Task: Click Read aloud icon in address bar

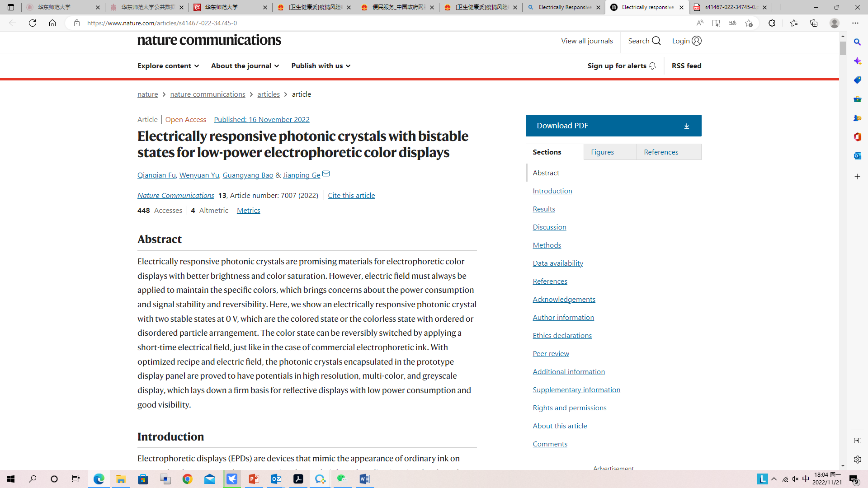Action: click(x=700, y=23)
